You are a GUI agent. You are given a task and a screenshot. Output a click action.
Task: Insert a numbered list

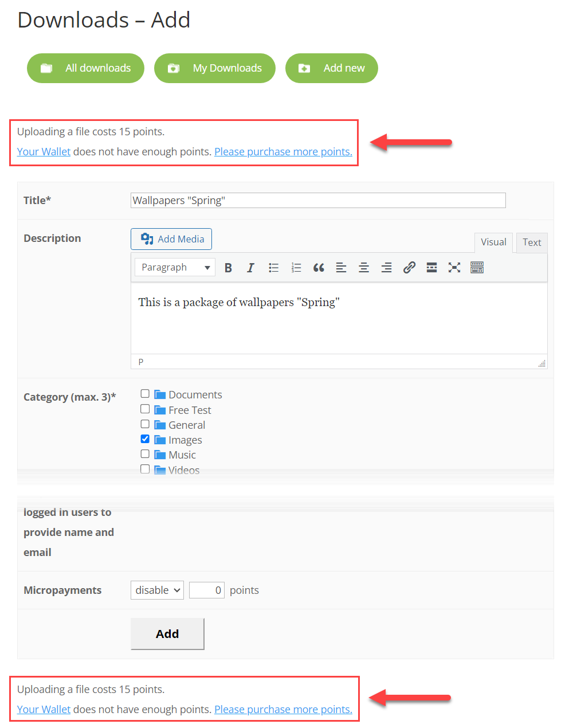tap(296, 268)
